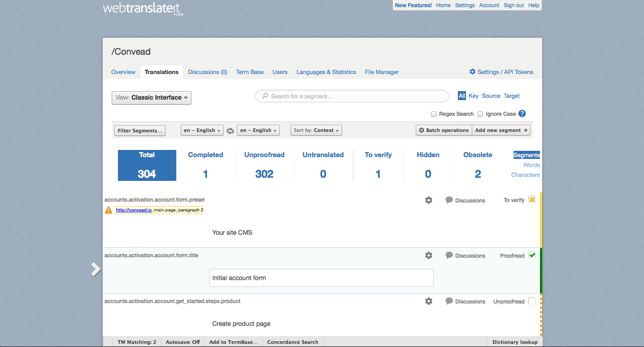
Task: Select the Translations tab
Action: [x=161, y=72]
